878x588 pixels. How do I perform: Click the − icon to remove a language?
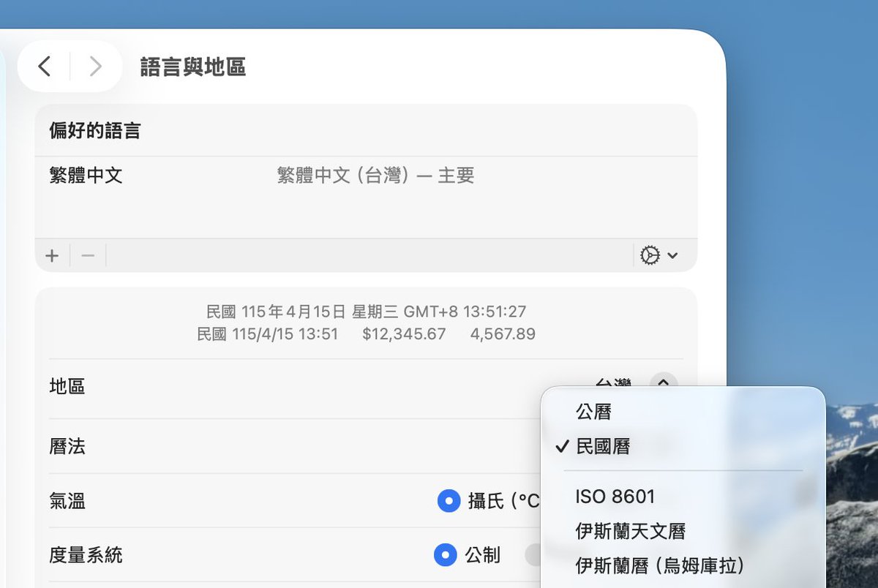87,255
